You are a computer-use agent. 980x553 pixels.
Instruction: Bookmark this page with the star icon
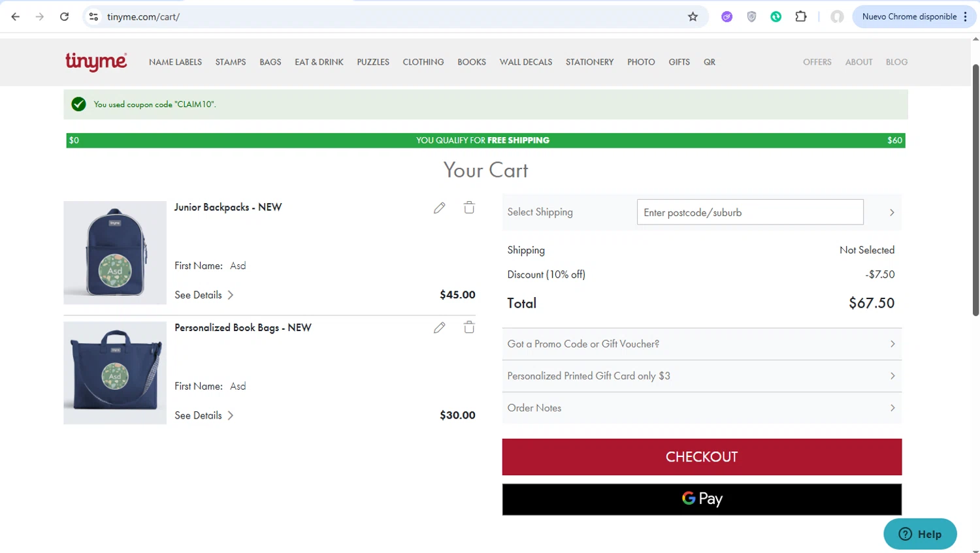point(693,17)
